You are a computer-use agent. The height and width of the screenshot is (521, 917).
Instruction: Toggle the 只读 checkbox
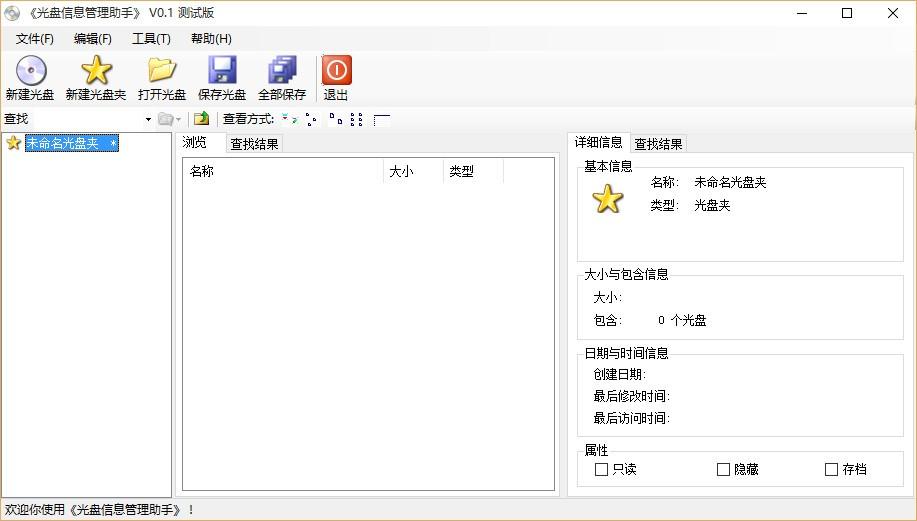(x=601, y=470)
